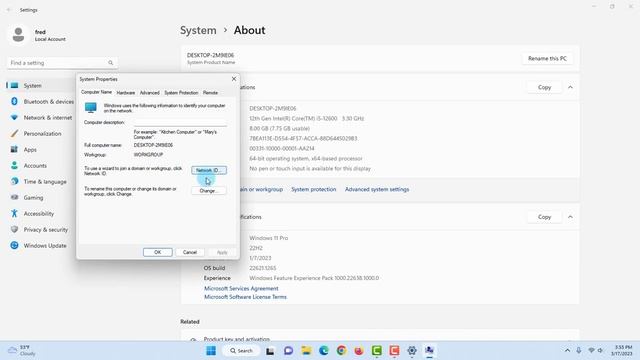Open the red Camtasia recorder taskbar icon

(394, 351)
